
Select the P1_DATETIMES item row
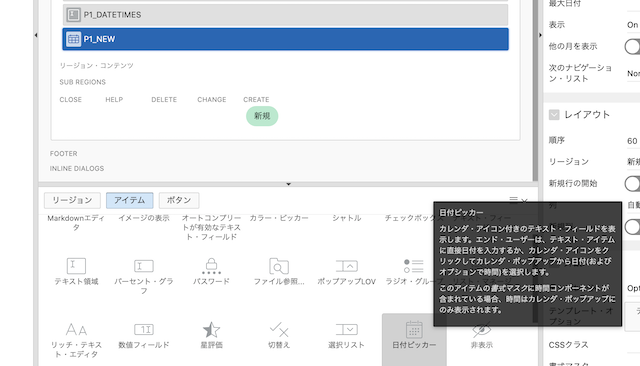[285, 15]
